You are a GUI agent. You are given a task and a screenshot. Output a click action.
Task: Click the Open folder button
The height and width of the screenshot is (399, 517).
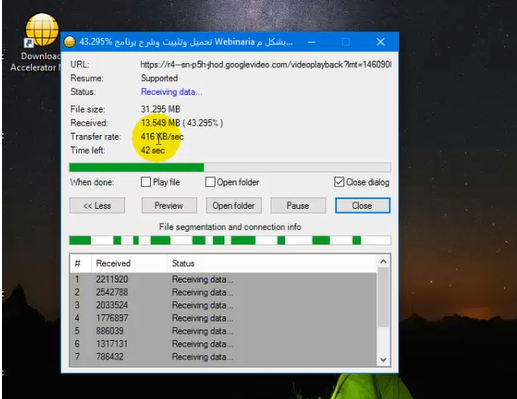point(234,206)
